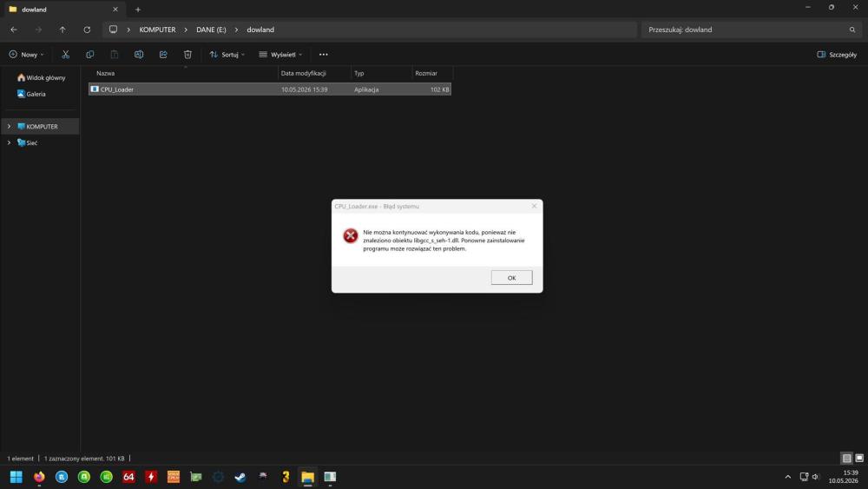Click the Delete trash icon
The image size is (868, 489).
pos(187,54)
